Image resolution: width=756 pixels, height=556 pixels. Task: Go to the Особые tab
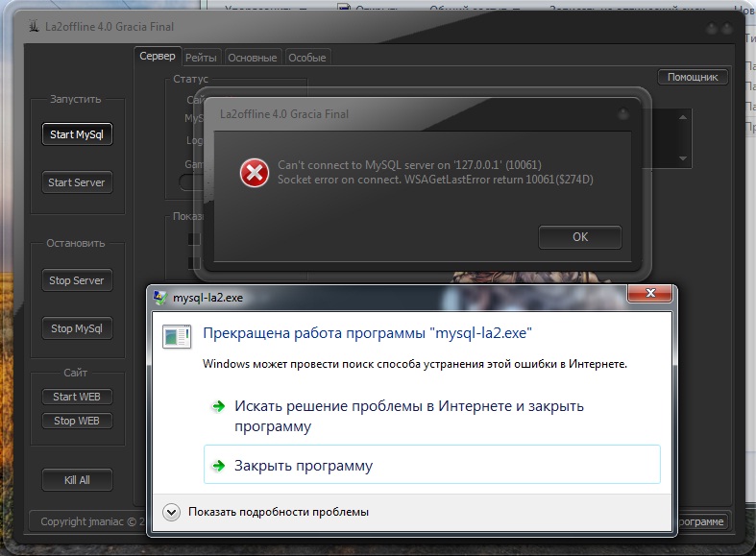click(307, 58)
